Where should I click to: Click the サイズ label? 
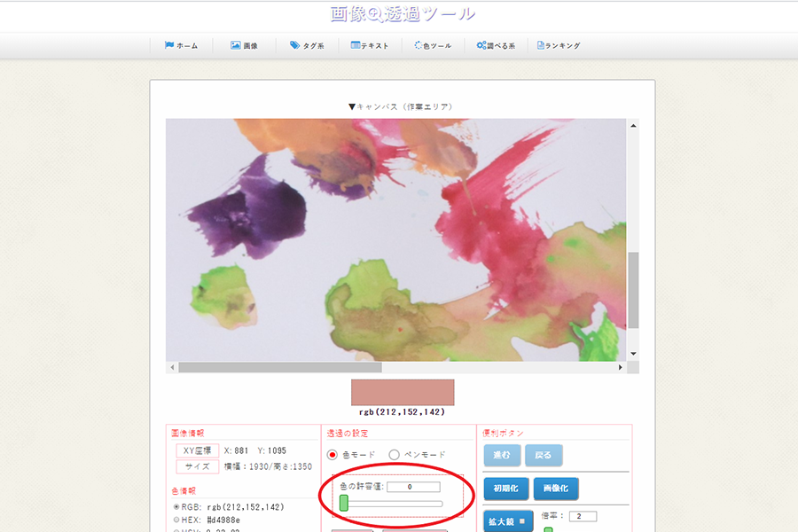[198, 466]
